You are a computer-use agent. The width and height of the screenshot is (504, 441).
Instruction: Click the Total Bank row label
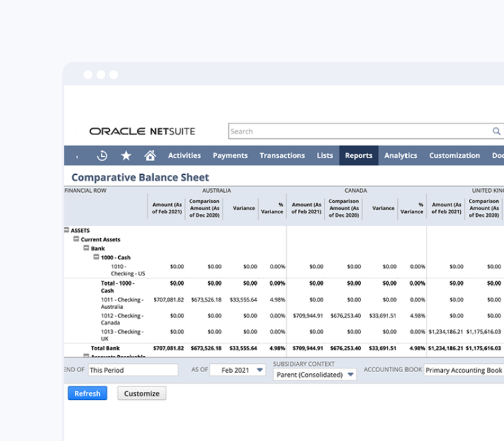pos(105,348)
